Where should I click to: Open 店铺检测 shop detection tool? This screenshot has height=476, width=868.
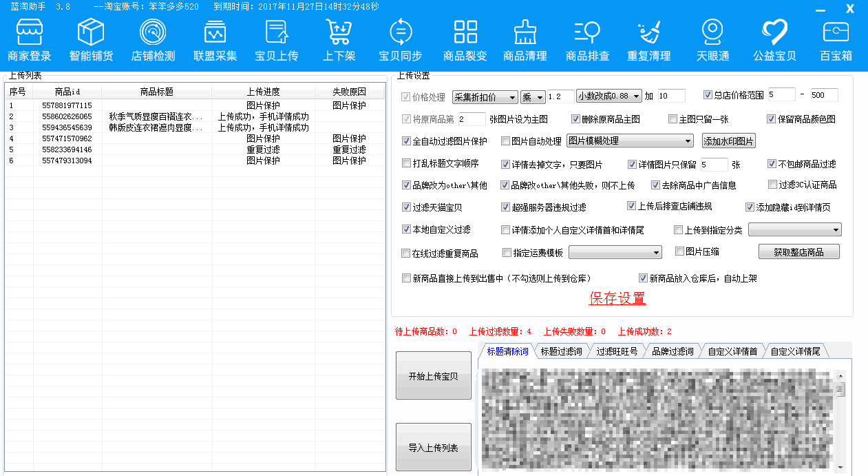[153, 33]
